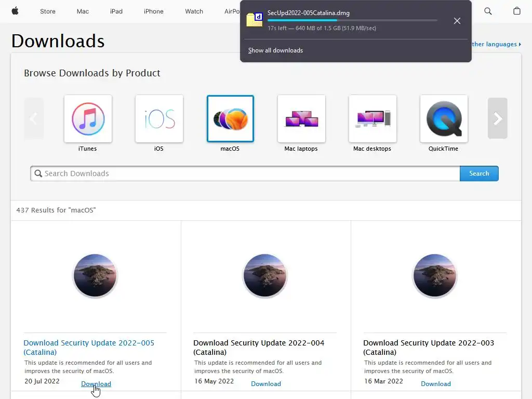Click Download Security Update 2022-004 (Catalina) title

point(259,348)
